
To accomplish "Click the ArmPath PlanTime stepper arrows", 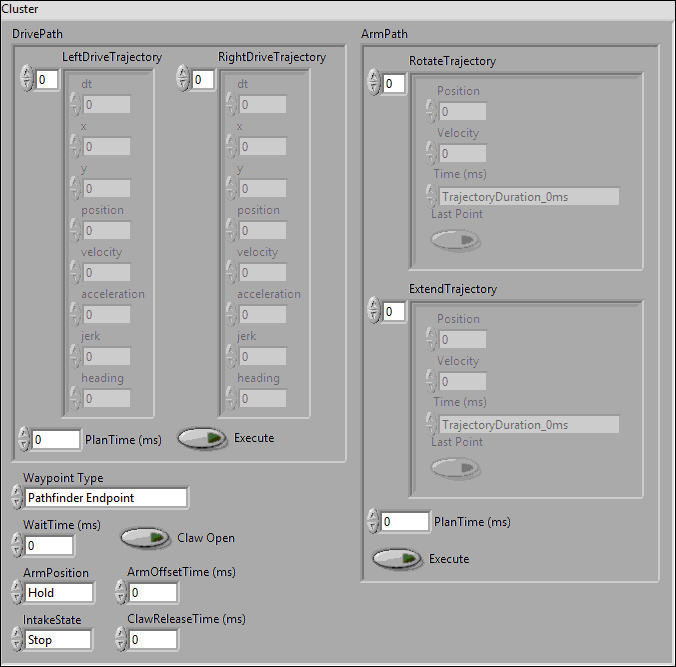I will (x=373, y=521).
